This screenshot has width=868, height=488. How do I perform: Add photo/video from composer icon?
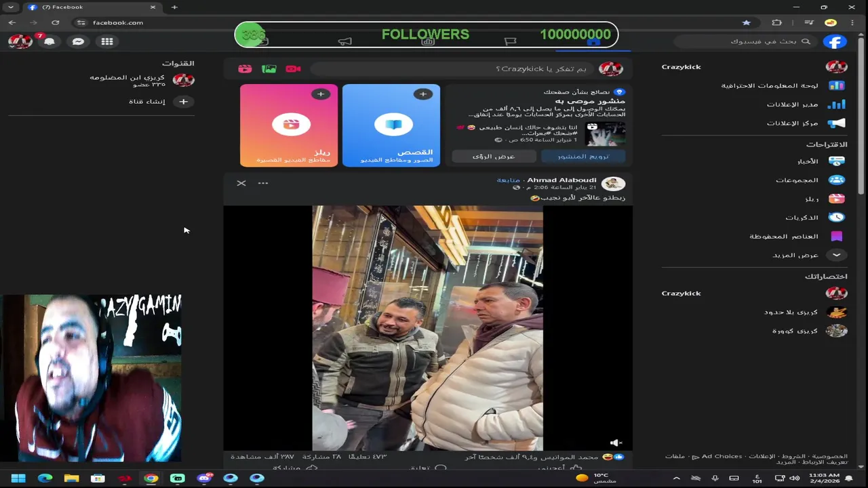click(269, 68)
